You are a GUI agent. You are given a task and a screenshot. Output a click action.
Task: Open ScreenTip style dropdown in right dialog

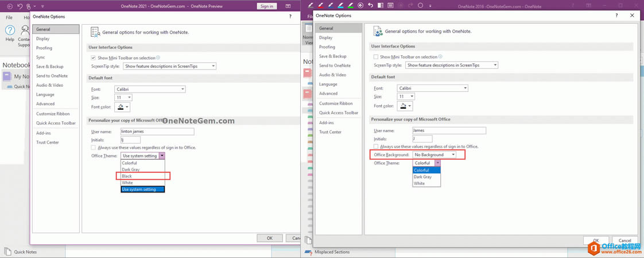coord(452,65)
